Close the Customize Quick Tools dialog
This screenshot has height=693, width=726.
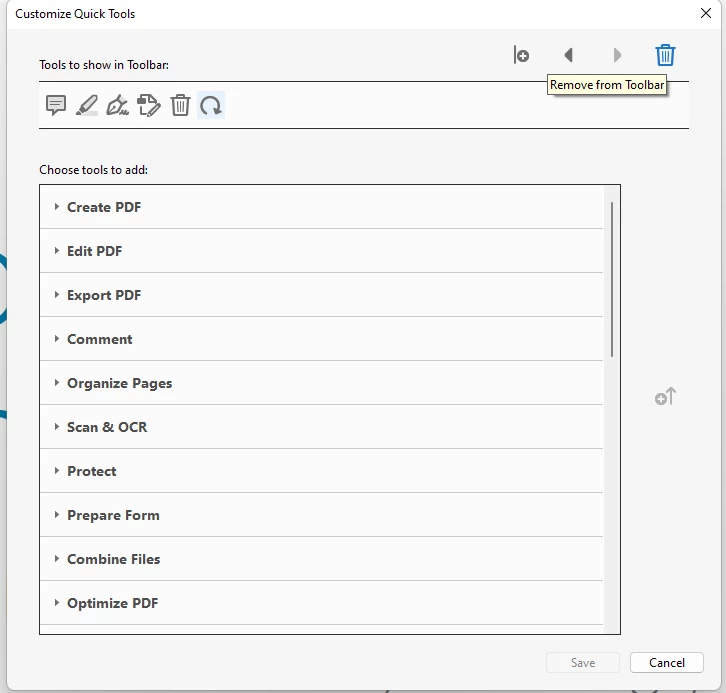click(706, 13)
